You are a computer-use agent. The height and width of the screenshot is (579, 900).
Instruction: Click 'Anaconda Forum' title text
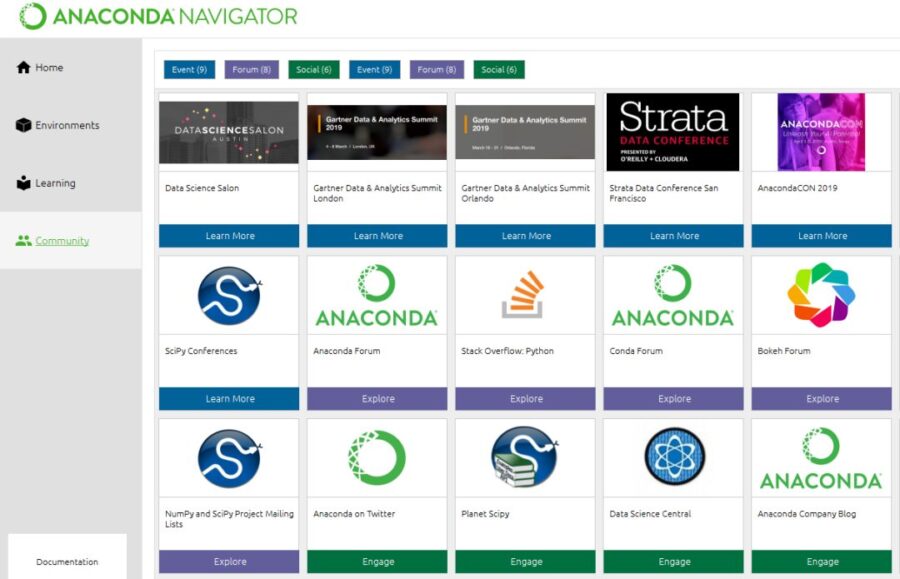pos(347,351)
